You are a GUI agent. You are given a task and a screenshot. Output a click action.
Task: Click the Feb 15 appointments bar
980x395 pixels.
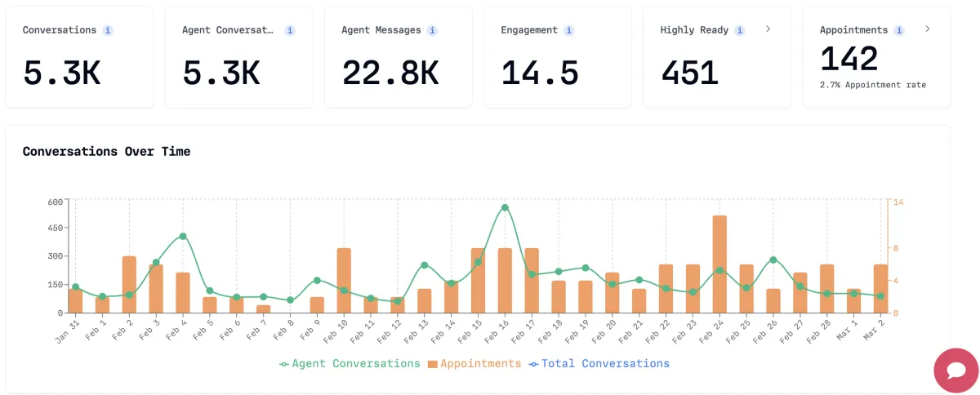point(478,281)
